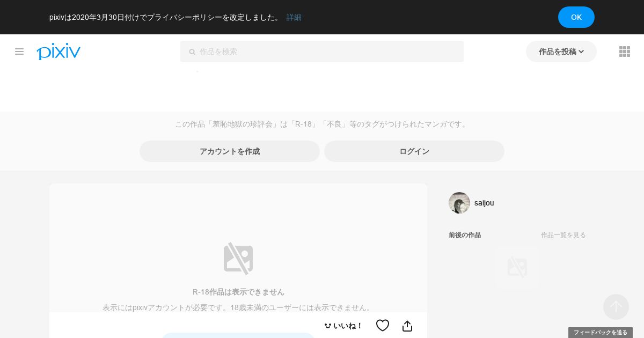Click the アカウントを作成 button

(230, 151)
